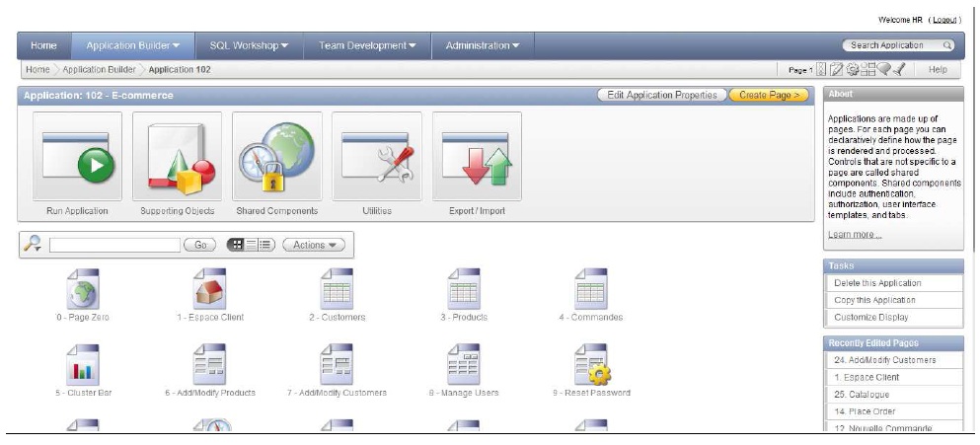Click Delete this Application link
The height and width of the screenshot is (445, 980).
(877, 283)
